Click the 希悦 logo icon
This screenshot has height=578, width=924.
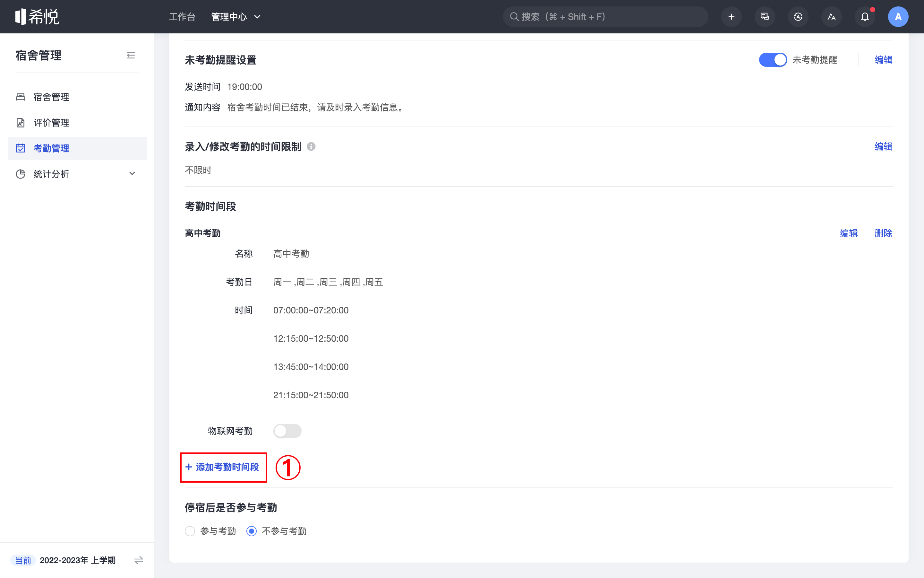[x=37, y=16]
